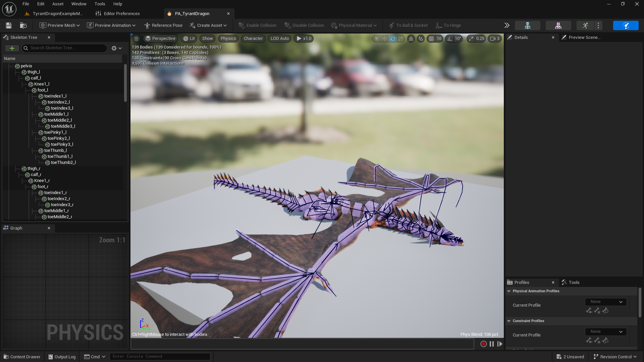The width and height of the screenshot is (644, 362).
Task: Open the Content Drawer
Action: tap(22, 357)
